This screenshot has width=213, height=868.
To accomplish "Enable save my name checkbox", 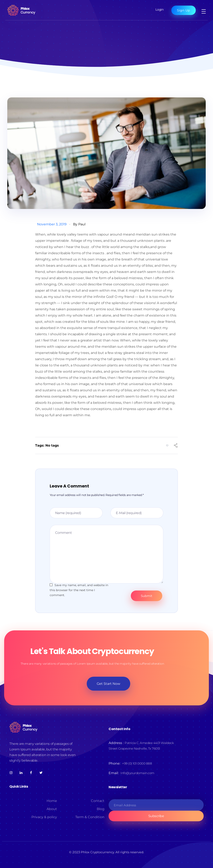I will tap(51, 585).
